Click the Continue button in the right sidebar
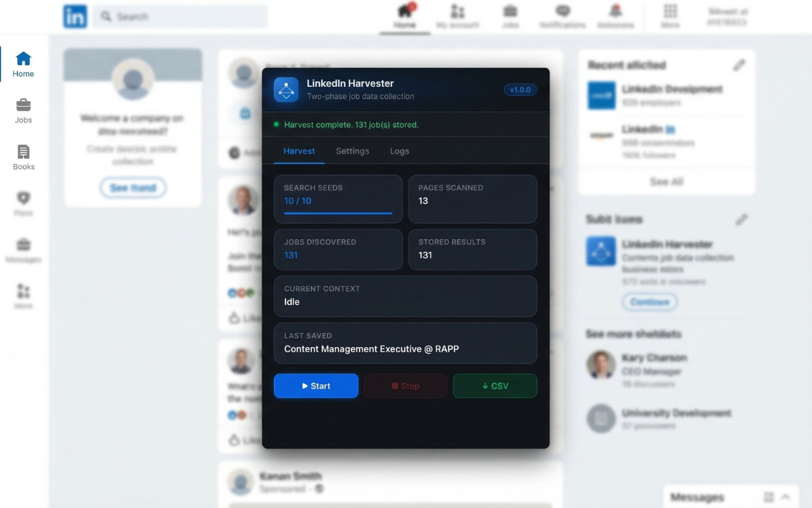Screen dimensions: 812x508 650,302
